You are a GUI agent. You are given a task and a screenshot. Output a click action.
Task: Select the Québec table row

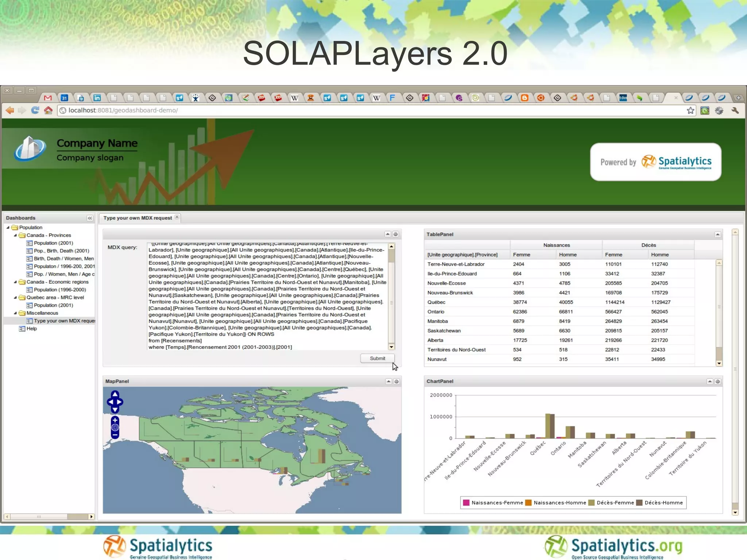point(560,302)
